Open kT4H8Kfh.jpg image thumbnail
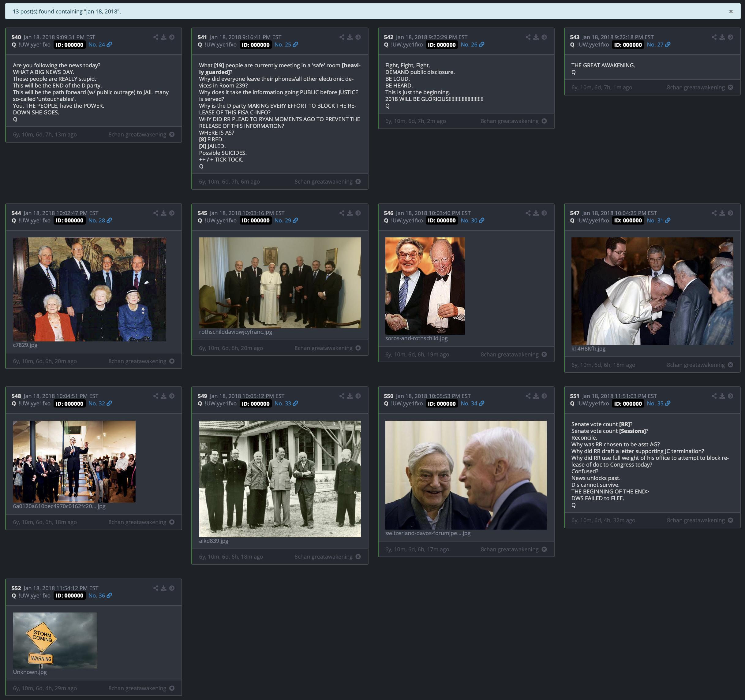The image size is (745, 700). point(652,291)
